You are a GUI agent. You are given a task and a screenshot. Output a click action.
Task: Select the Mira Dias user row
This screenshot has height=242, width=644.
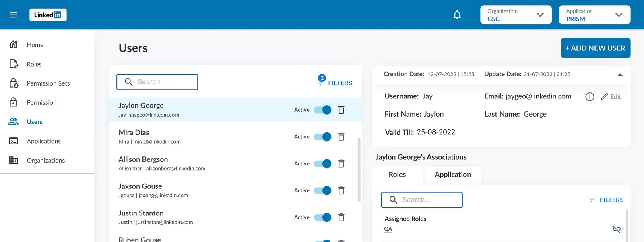coord(235,137)
